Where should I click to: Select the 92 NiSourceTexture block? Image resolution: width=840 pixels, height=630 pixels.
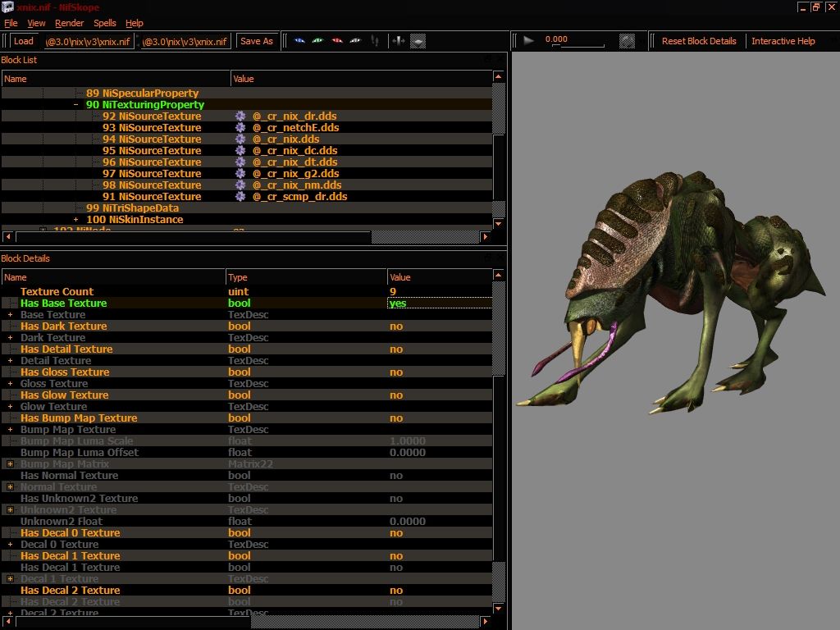152,116
